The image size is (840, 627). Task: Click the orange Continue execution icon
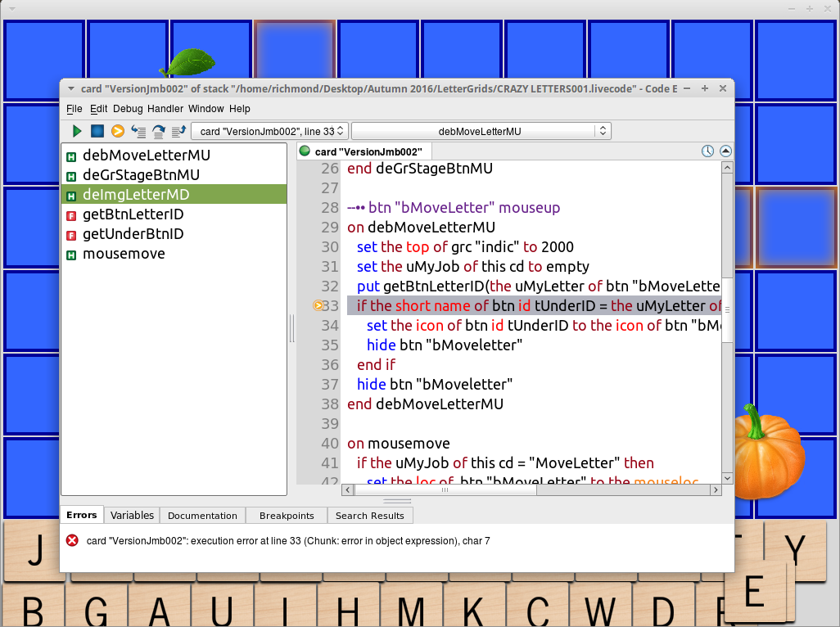tap(118, 131)
